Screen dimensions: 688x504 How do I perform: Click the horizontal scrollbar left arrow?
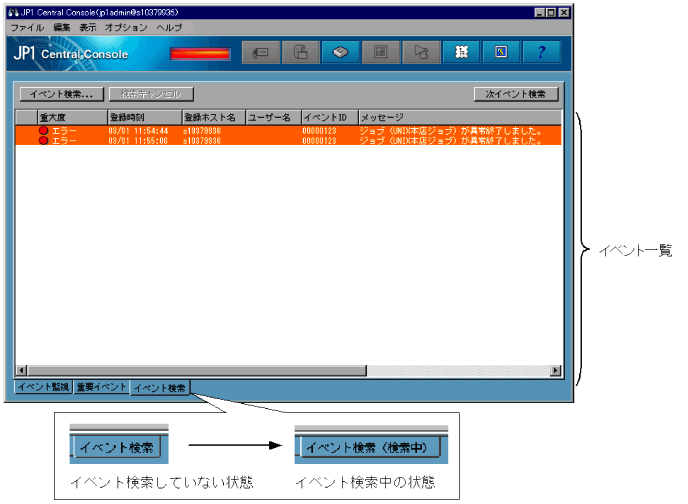point(21,371)
